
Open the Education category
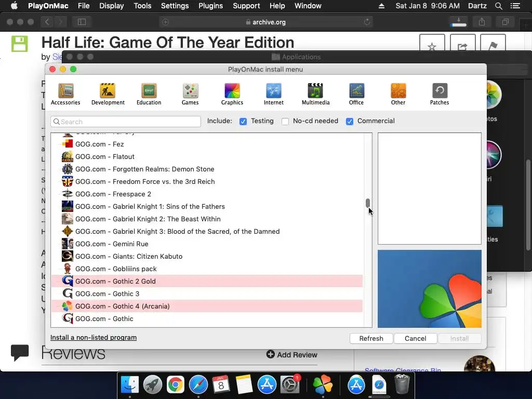(149, 95)
